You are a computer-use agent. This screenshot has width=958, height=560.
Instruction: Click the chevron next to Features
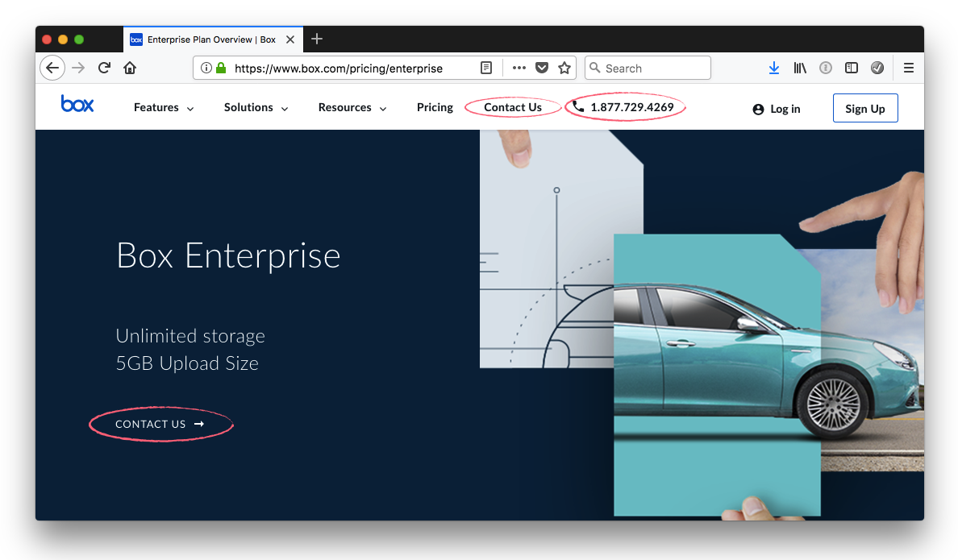click(x=190, y=109)
